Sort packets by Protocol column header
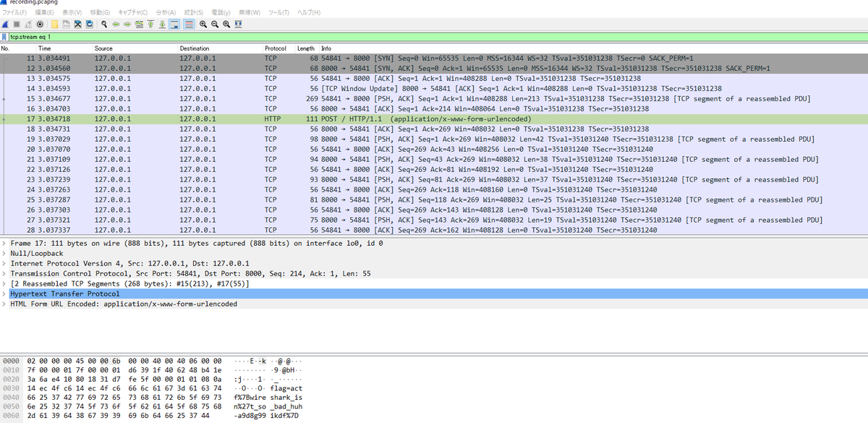 tap(274, 48)
